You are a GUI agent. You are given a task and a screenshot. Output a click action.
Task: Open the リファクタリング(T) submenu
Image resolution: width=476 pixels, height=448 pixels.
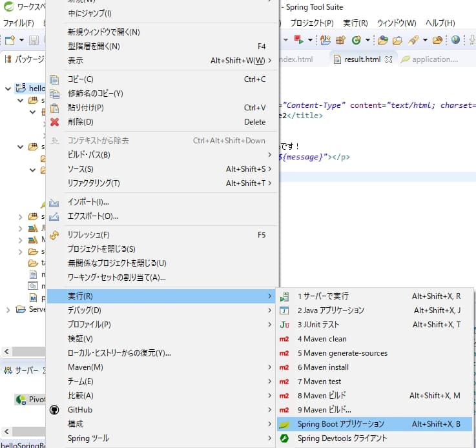pyautogui.click(x=161, y=183)
